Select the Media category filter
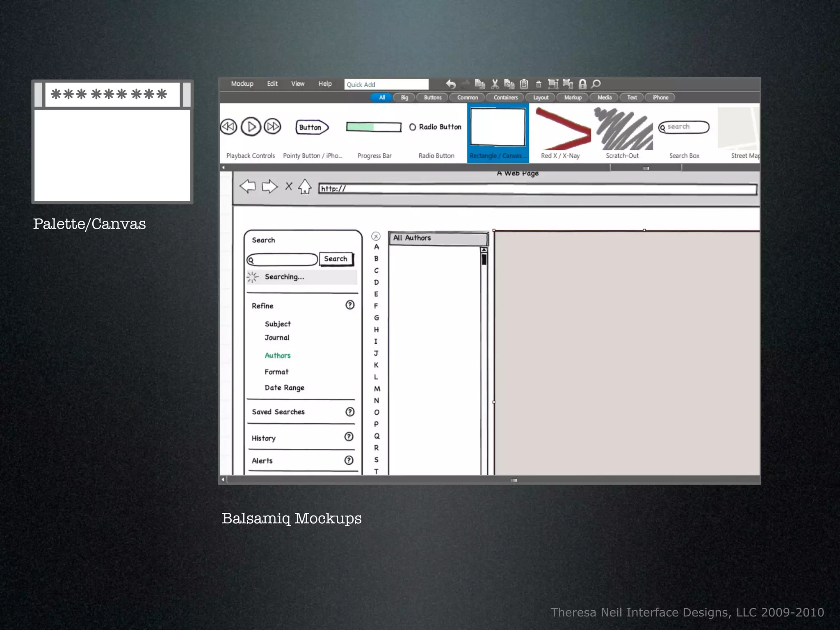This screenshot has height=630, width=840. tap(604, 98)
